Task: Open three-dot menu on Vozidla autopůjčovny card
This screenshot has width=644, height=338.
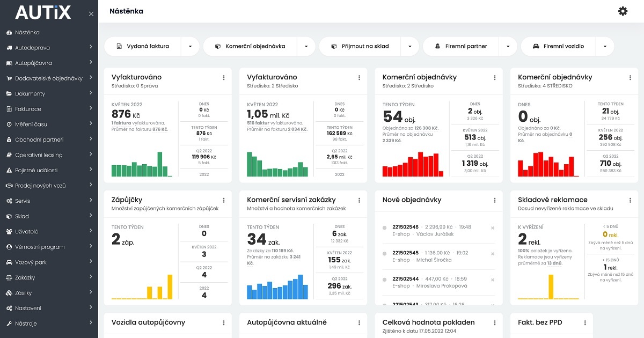Action: click(x=224, y=322)
